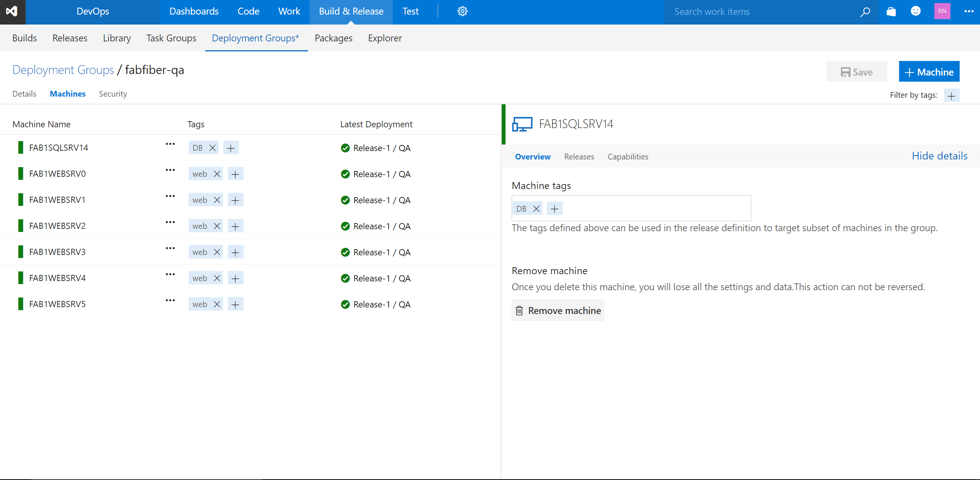This screenshot has width=980, height=480.
Task: Collapse the panel with Hide details
Action: 940,156
